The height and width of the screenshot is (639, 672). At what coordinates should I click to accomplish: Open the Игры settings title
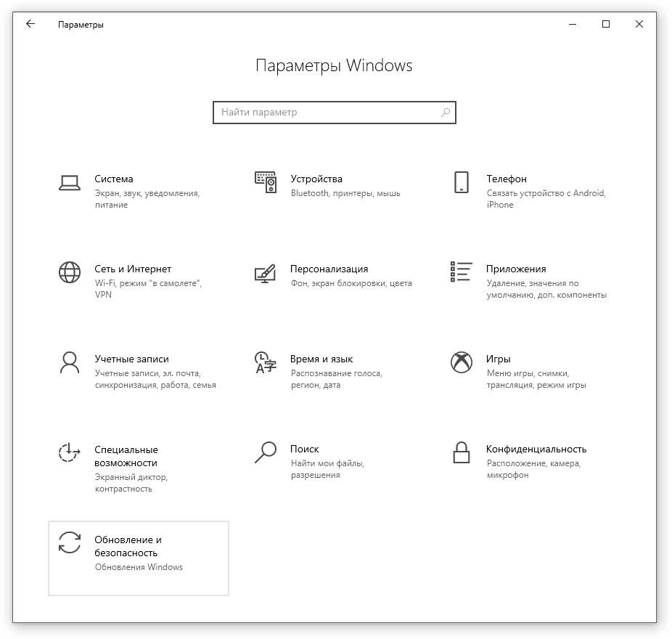coord(498,359)
